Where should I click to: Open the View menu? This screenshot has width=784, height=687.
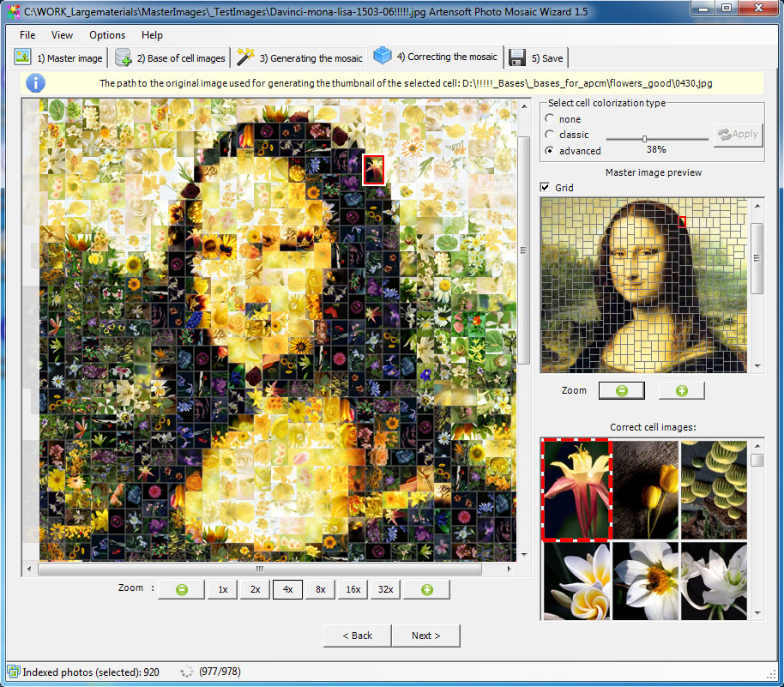click(61, 35)
